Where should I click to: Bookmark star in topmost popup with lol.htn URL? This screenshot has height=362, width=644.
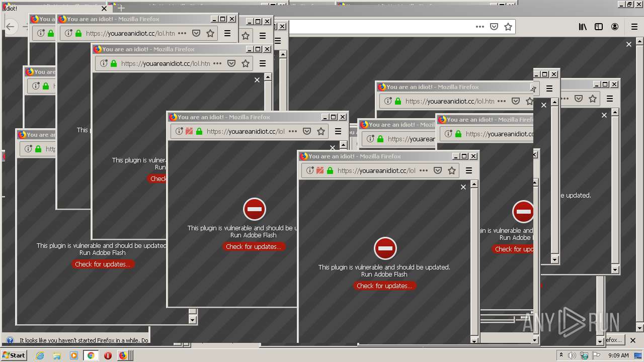[210, 33]
